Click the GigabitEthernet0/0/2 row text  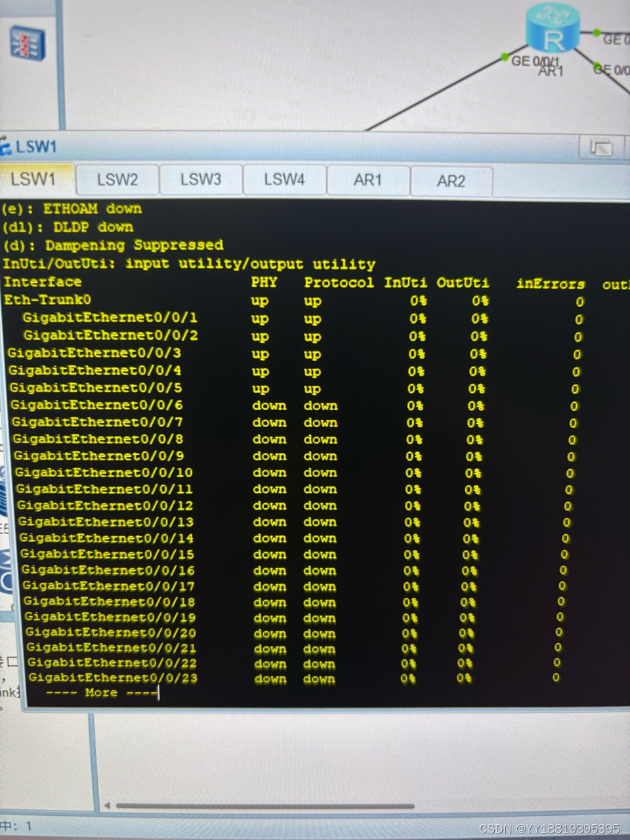(111, 335)
